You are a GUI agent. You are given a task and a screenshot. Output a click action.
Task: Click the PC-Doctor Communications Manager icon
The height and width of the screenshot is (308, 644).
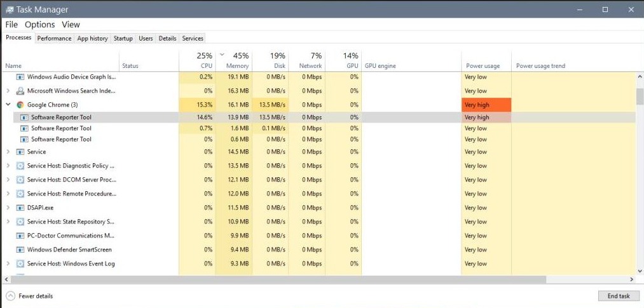pyautogui.click(x=20, y=236)
